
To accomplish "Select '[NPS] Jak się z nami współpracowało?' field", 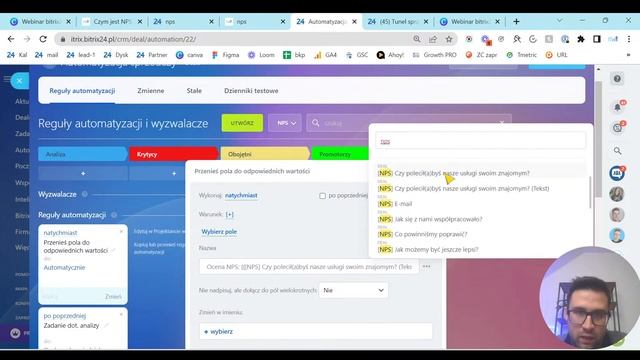I will click(430, 219).
